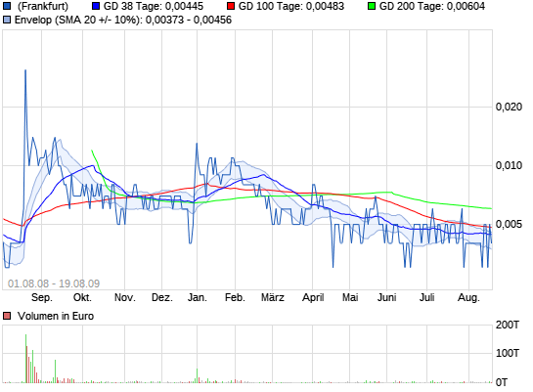Select the März month label
Screen dimensions: 533x392
272,297
